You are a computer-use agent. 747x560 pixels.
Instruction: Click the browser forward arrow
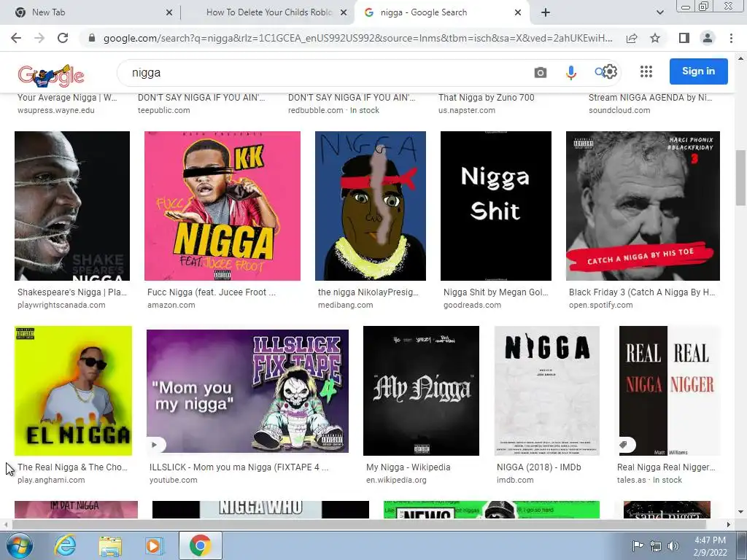(x=39, y=38)
